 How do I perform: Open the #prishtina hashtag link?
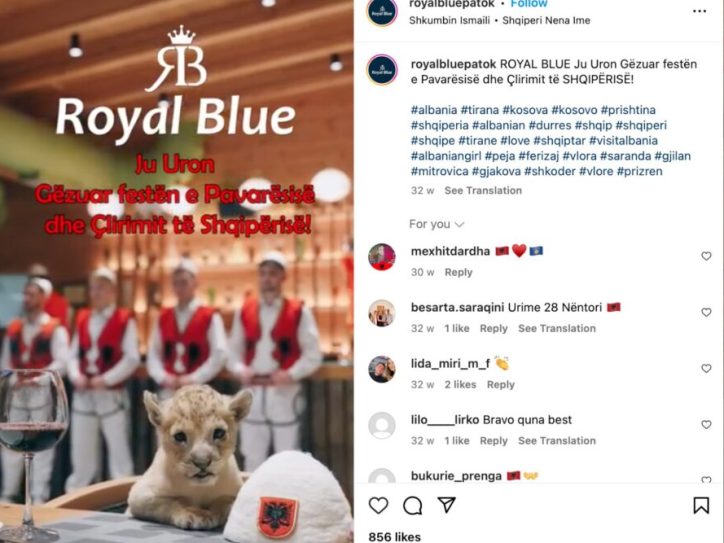pos(628,110)
